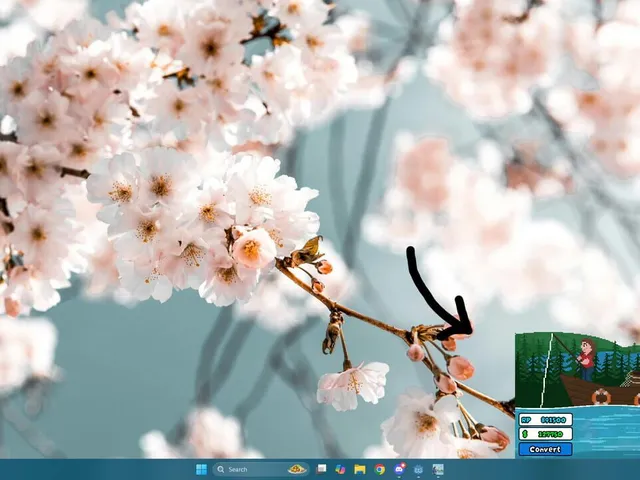Click the magnifier icon in Search
640x480 pixels.
pyautogui.click(x=221, y=469)
